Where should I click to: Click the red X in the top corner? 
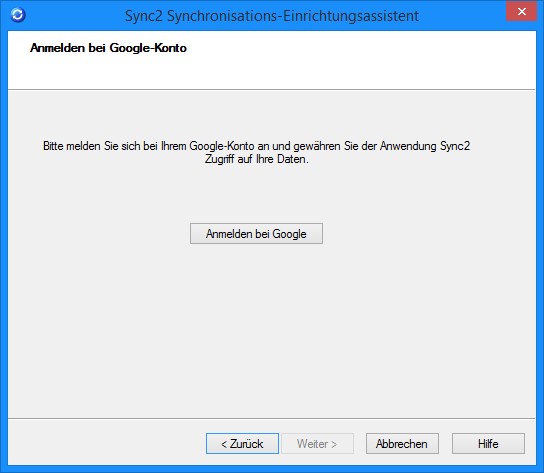(521, 12)
